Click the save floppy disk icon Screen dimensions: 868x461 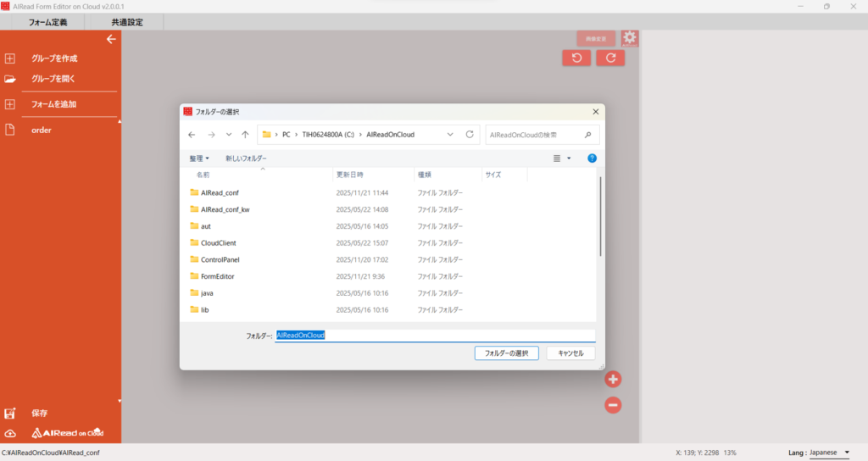coord(11,414)
